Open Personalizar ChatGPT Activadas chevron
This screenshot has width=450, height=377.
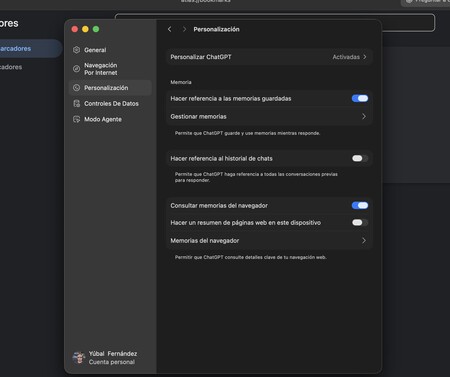coord(365,57)
